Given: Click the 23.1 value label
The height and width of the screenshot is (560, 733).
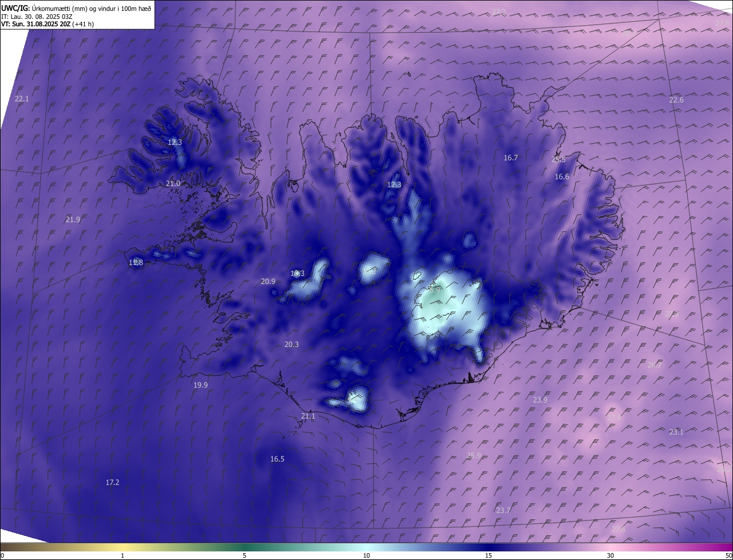Looking at the screenshot, I should click(676, 432).
